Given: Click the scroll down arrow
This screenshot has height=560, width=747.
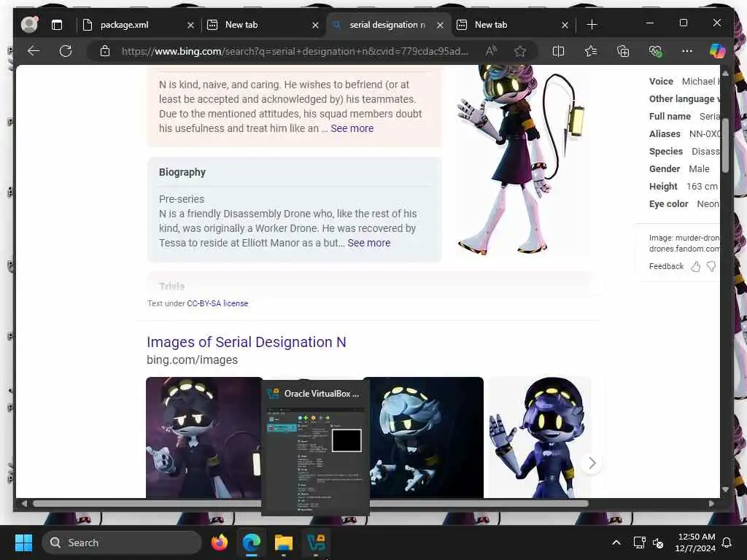Looking at the screenshot, I should click(725, 489).
